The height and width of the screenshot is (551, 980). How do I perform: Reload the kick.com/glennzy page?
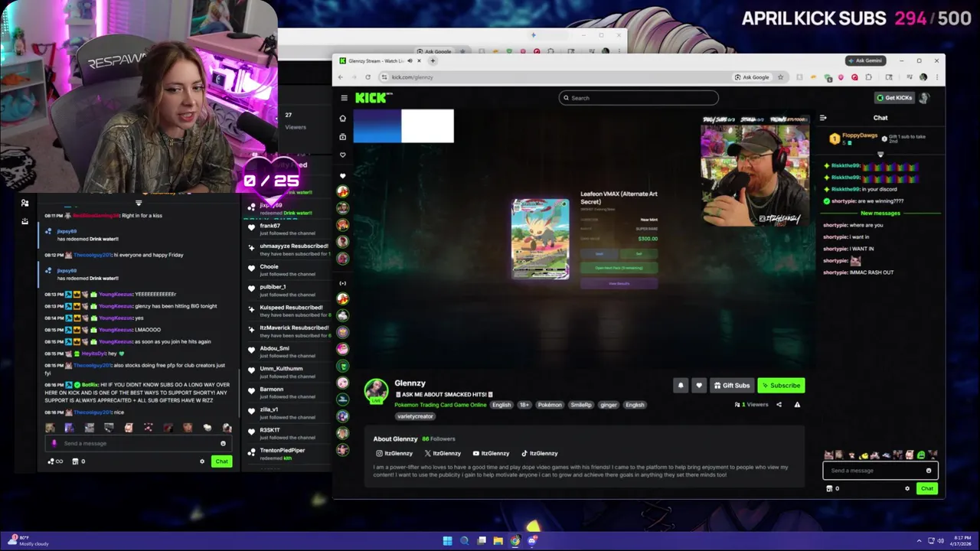(x=367, y=77)
